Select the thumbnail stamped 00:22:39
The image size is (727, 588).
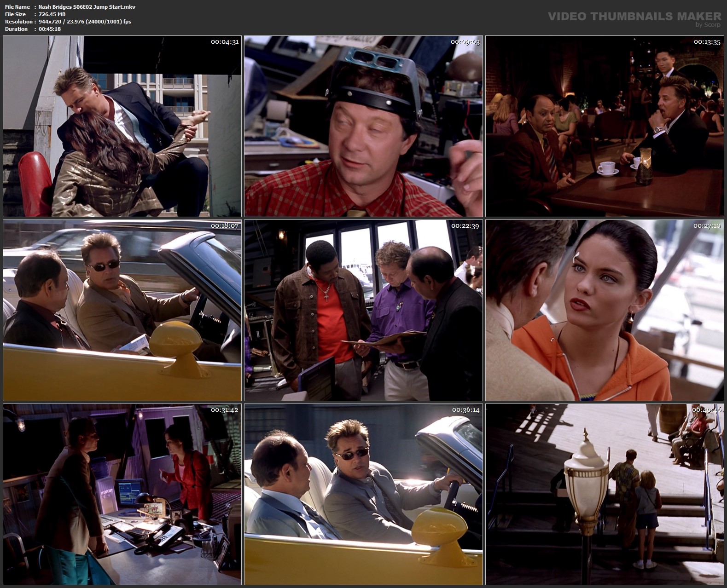pos(363,310)
